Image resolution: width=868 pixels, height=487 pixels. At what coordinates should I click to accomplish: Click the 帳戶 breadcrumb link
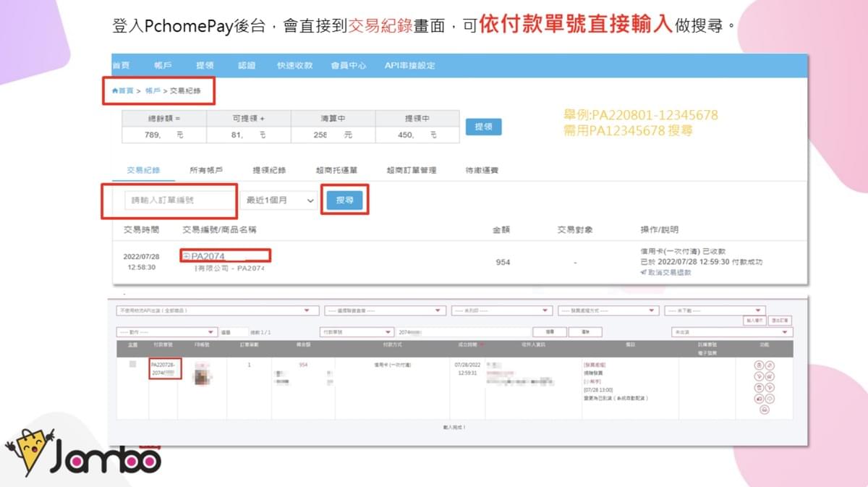pos(153,90)
